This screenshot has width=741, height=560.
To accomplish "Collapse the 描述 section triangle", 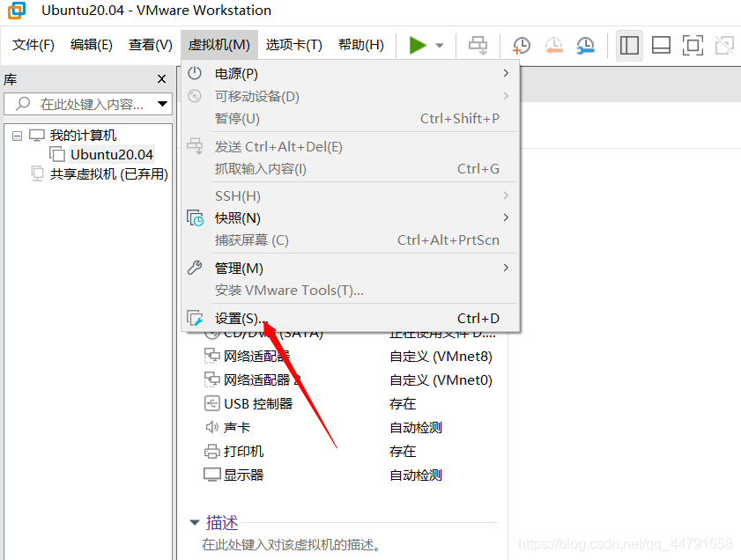I will (x=194, y=523).
